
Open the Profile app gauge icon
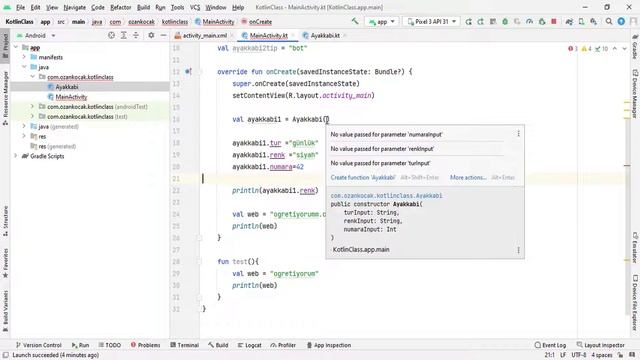pyautogui.click(x=529, y=21)
